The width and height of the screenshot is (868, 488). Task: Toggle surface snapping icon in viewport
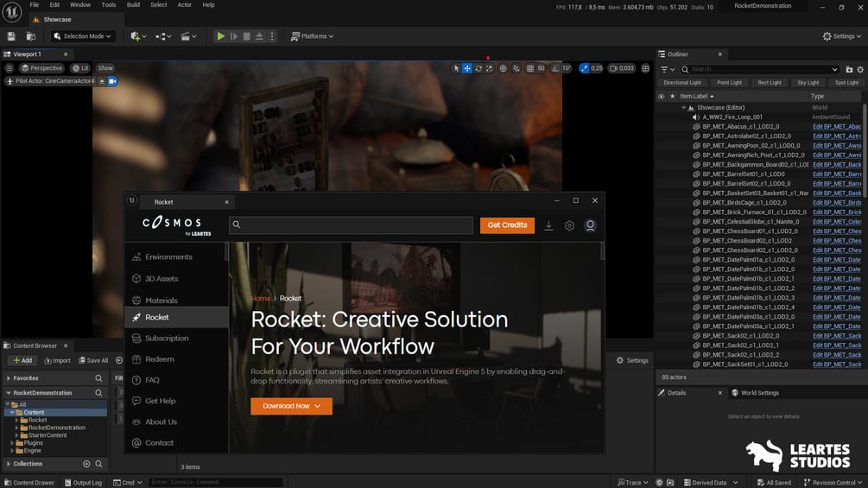pyautogui.click(x=516, y=68)
